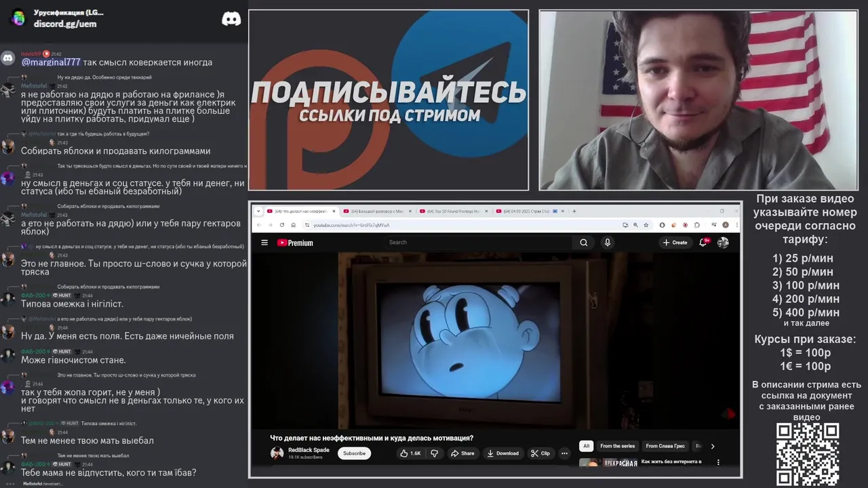
Task: Click chat message "Собирать яблоки и продавать килограммами"
Action: [116, 151]
